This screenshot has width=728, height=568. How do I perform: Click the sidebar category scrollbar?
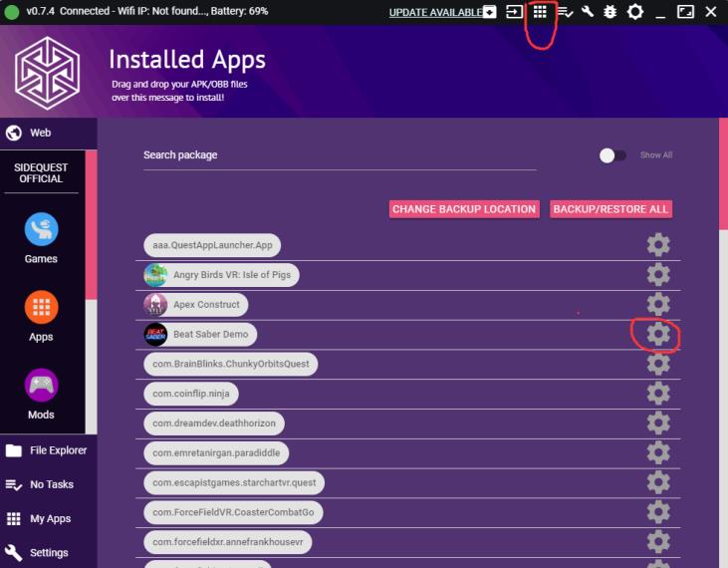[91, 225]
